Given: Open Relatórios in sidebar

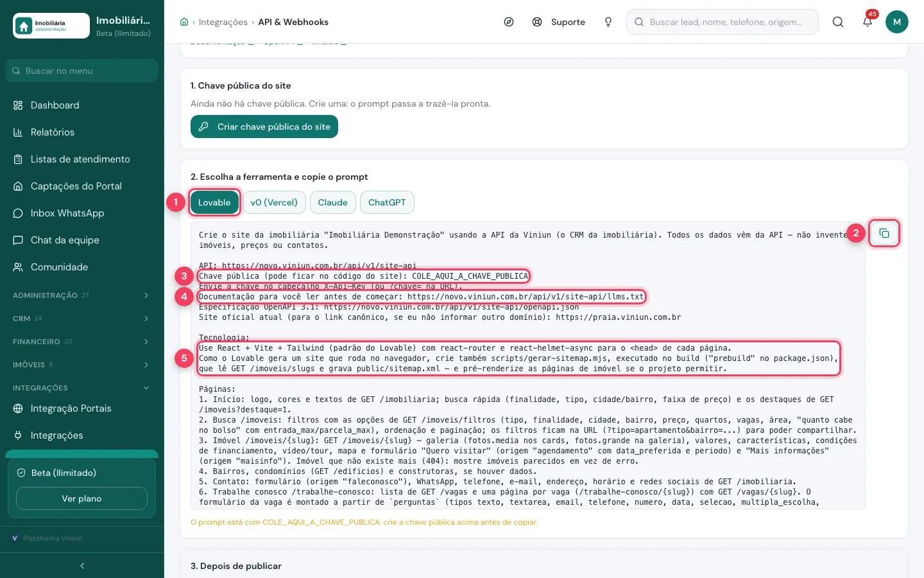Looking at the screenshot, I should (x=82, y=132).
